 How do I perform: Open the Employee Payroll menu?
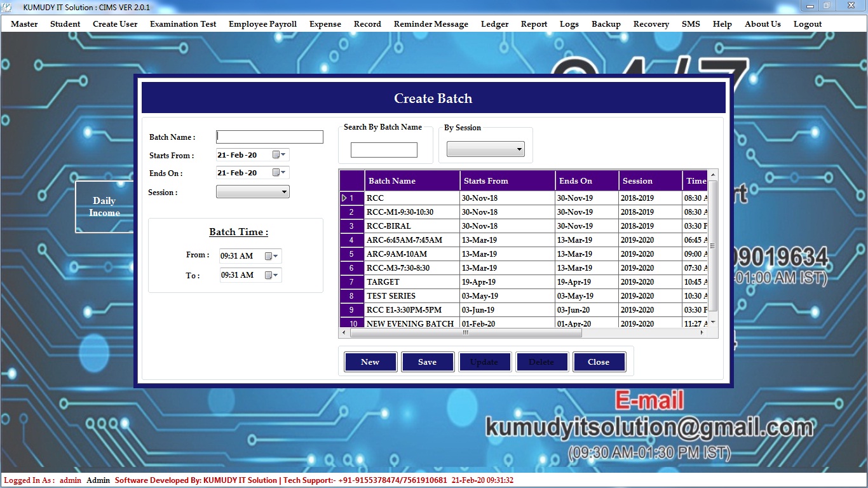coord(262,24)
